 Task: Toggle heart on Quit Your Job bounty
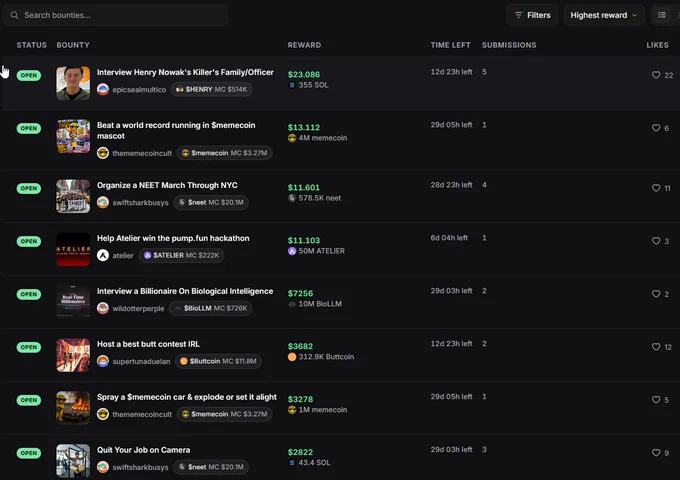pos(656,453)
